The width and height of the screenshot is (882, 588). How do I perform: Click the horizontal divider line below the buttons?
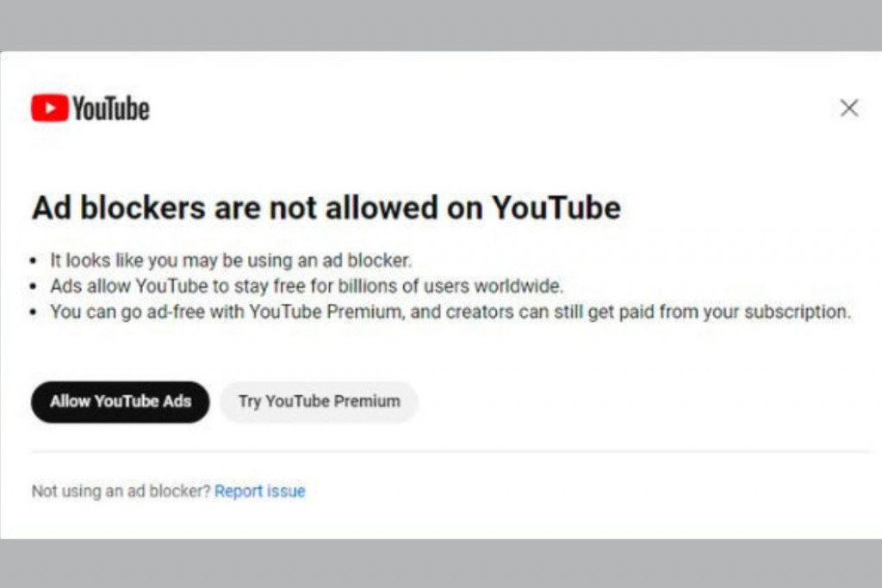(x=450, y=451)
